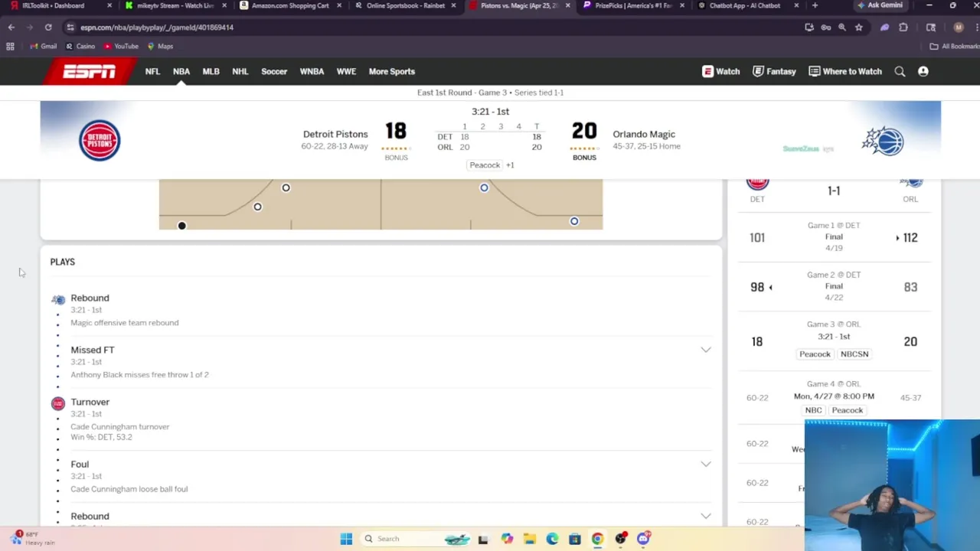This screenshot has height=551, width=980.
Task: Open the NBA menu
Action: pyautogui.click(x=181, y=71)
